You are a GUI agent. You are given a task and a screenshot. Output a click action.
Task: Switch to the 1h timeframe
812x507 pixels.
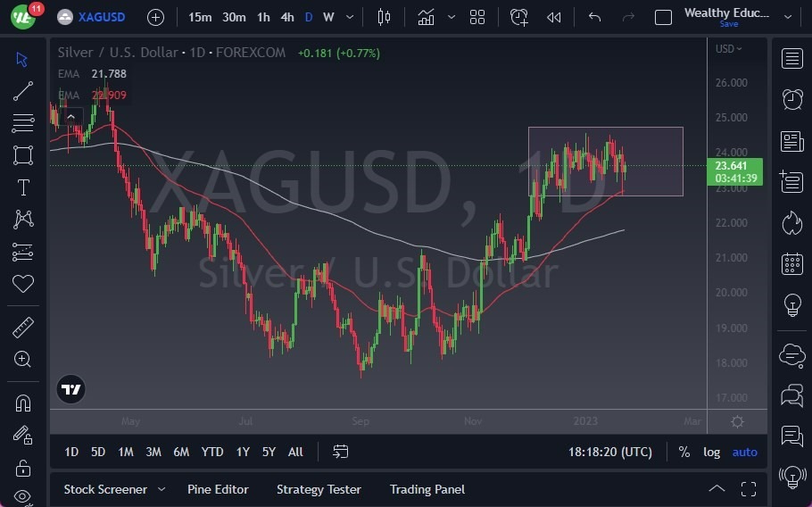click(263, 17)
